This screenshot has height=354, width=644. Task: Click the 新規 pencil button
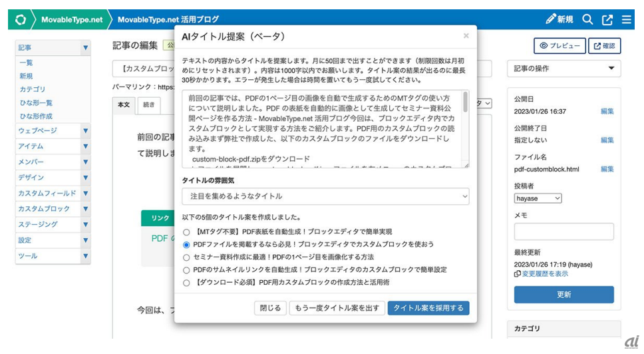pos(560,19)
